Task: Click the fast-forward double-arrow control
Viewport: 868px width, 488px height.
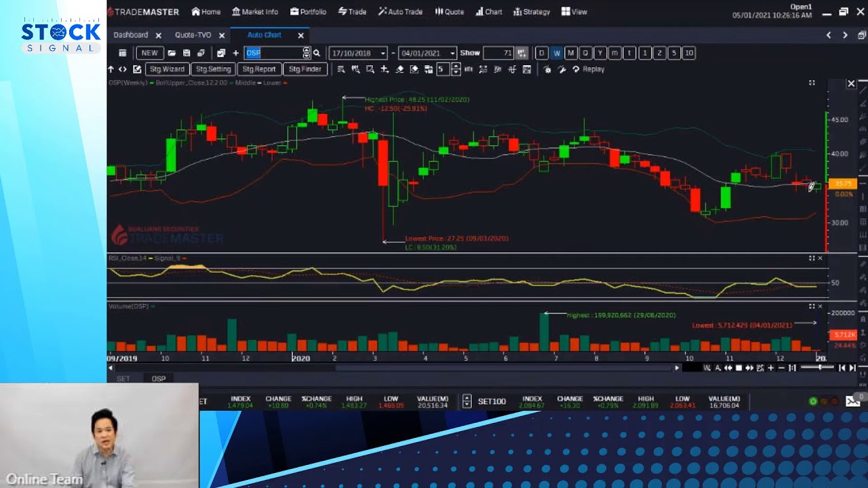Action: click(x=749, y=368)
